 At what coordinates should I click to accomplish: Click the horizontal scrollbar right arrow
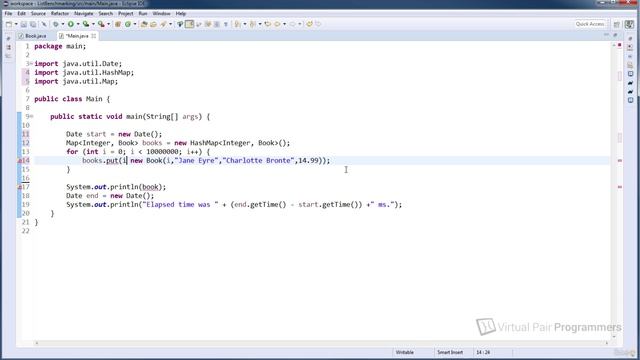606,343
